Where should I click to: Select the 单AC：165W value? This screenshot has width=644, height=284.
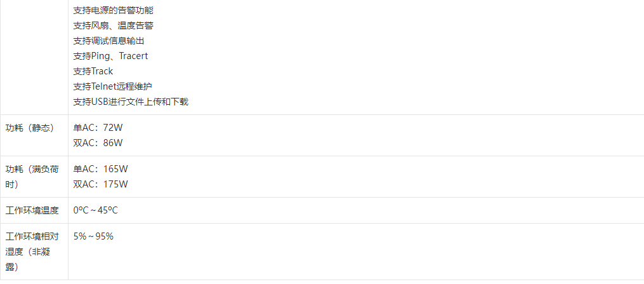coord(100,169)
